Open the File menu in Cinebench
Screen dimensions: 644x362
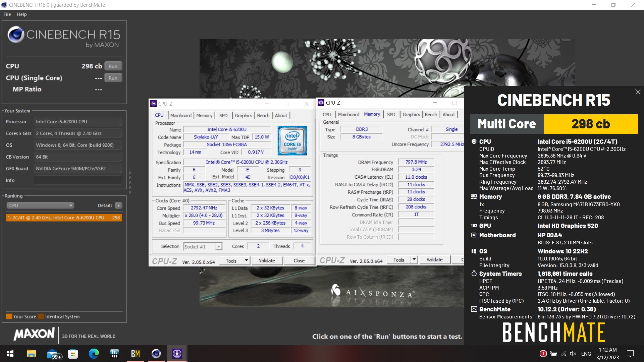click(x=7, y=14)
